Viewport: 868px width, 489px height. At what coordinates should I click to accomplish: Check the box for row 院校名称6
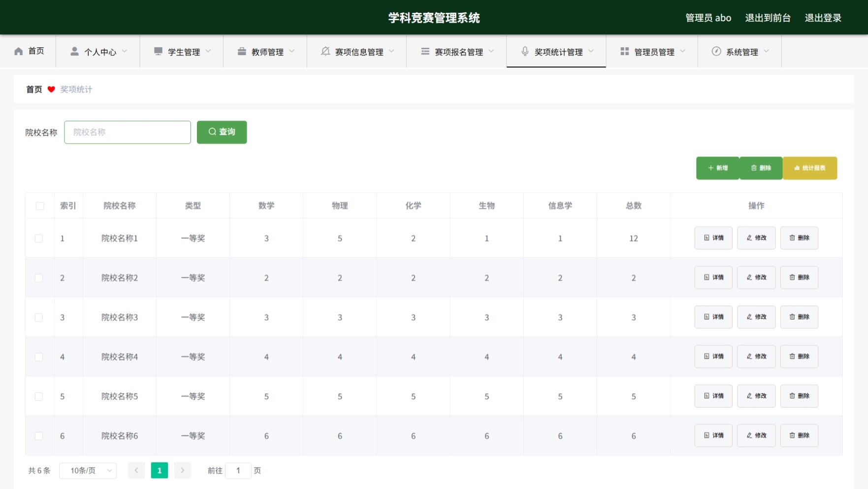coord(39,436)
